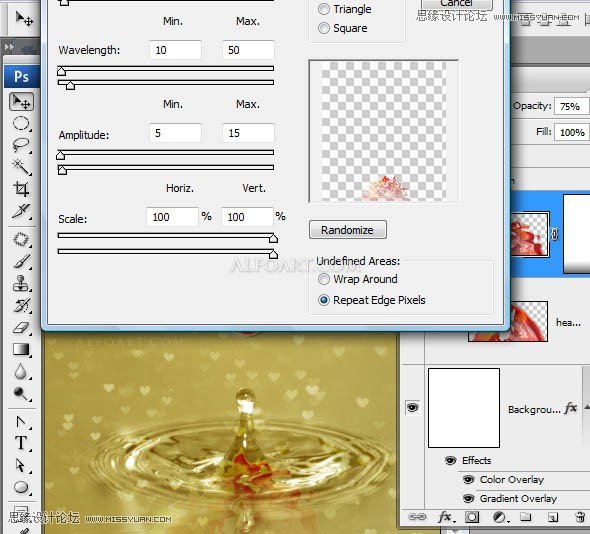Click the Cancel button
This screenshot has width=590, height=534.
pyautogui.click(x=457, y=3)
